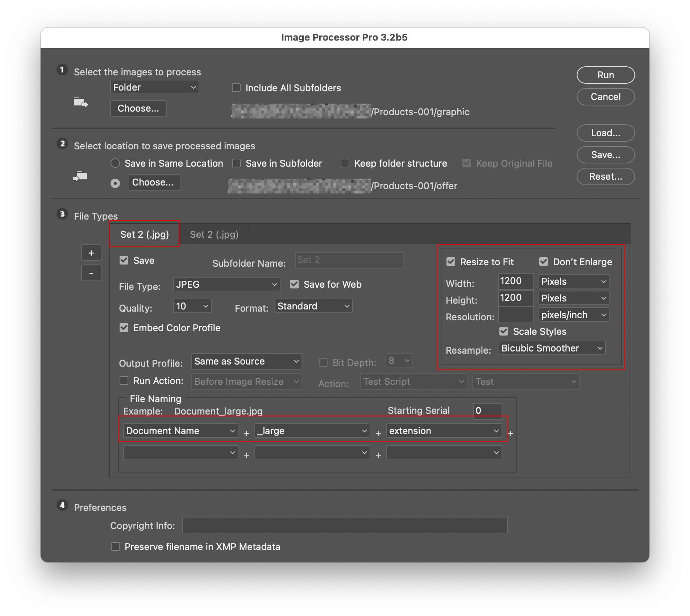This screenshot has height=616, width=690.
Task: Open the Format Standard dropdown
Action: tap(314, 306)
